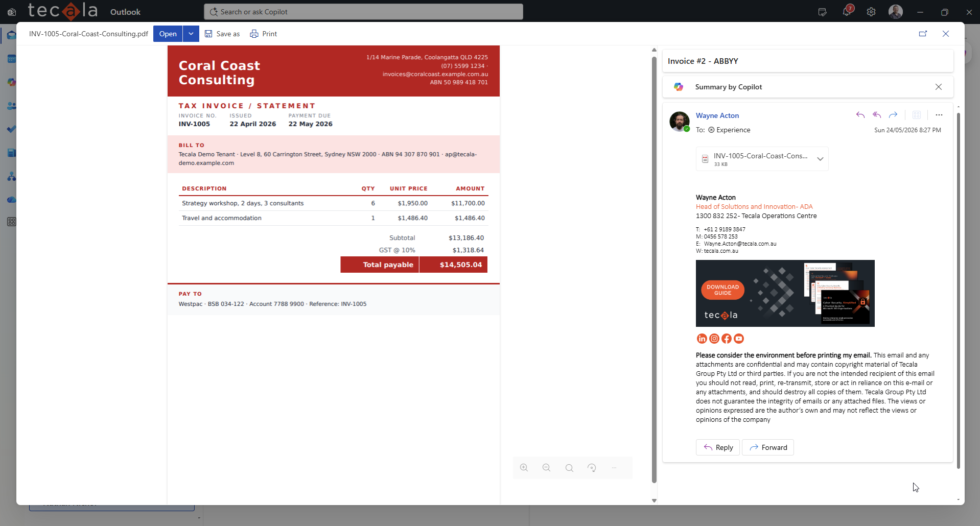Click invoice total $14,505.04

point(461,265)
